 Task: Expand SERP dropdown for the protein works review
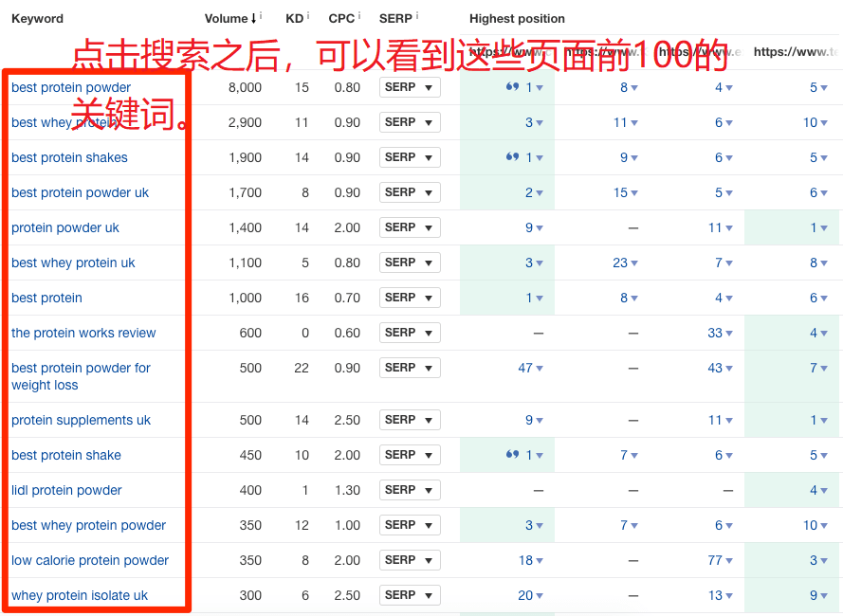point(410,333)
